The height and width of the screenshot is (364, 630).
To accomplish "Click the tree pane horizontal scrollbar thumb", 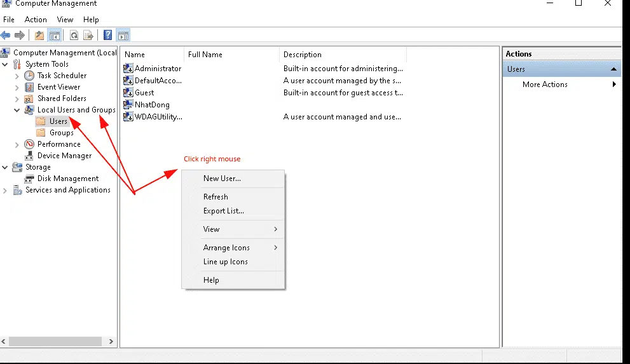I will tap(55, 342).
